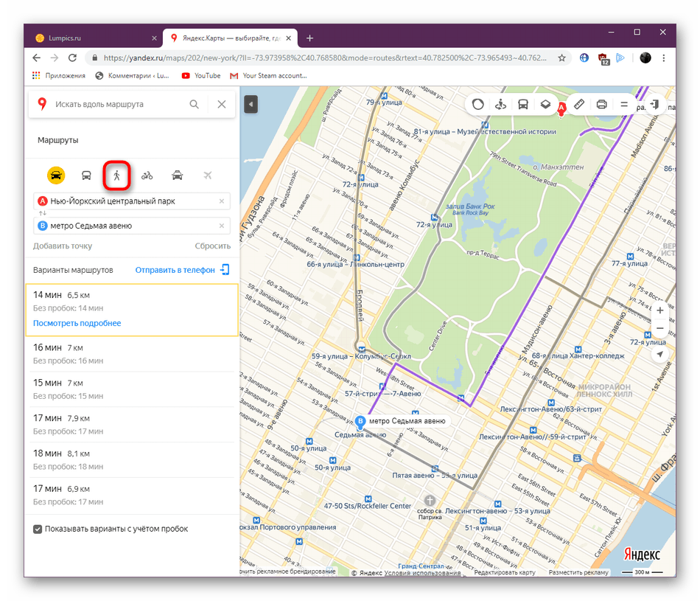Image resolution: width=700 pixels, height=601 pixels.
Task: Activate the ruler measurement tool
Action: (x=578, y=105)
